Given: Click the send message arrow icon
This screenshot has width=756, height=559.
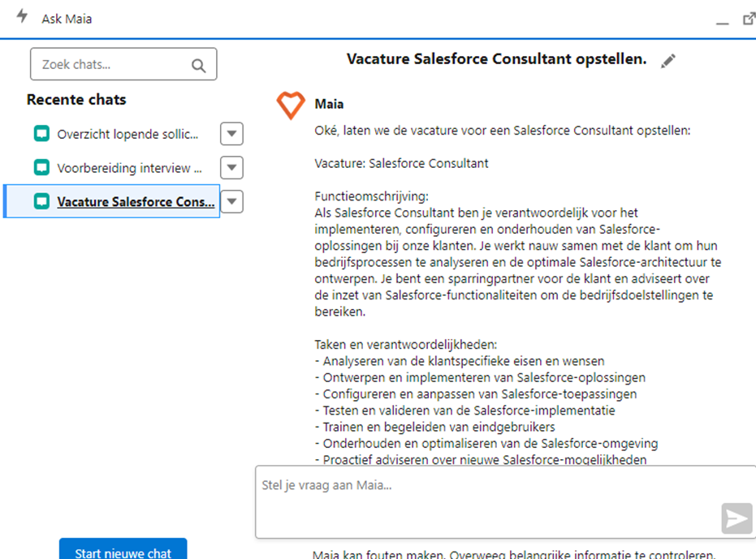Looking at the screenshot, I should click(x=737, y=518).
